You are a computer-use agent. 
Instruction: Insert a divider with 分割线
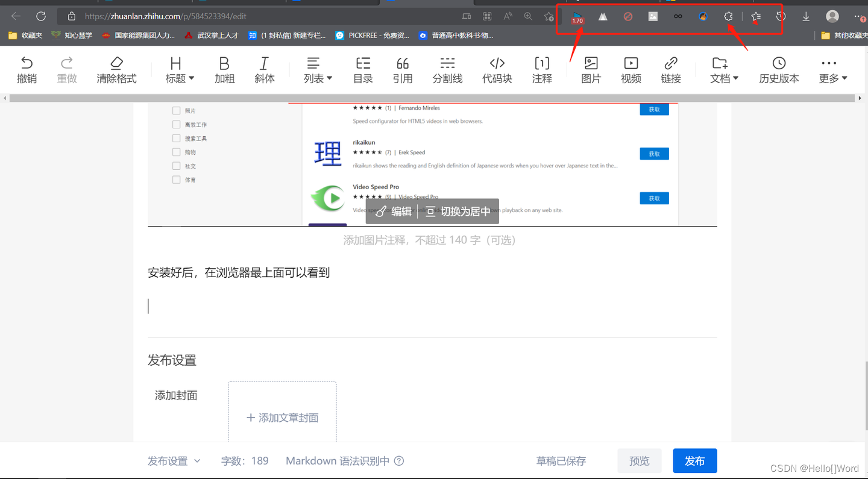tap(447, 70)
